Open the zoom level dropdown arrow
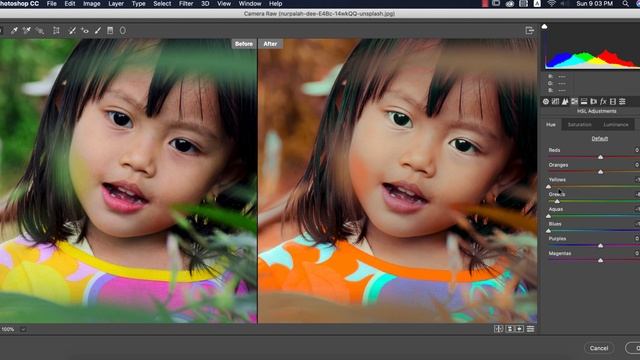The height and width of the screenshot is (360, 640). [23, 329]
